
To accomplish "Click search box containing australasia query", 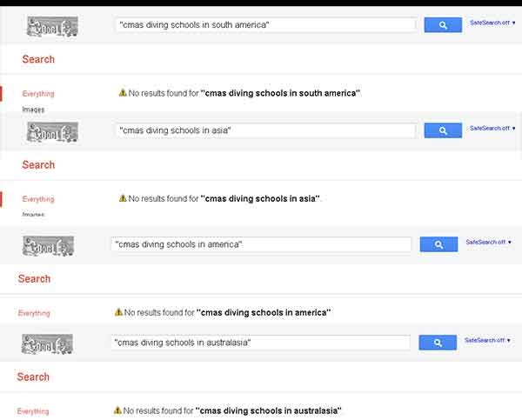I will click(x=261, y=343).
